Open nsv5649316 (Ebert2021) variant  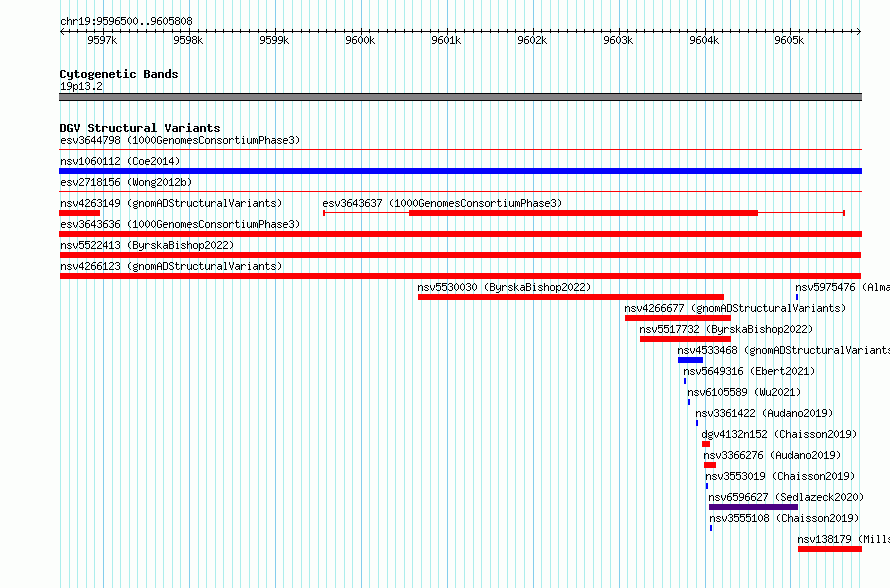click(749, 371)
